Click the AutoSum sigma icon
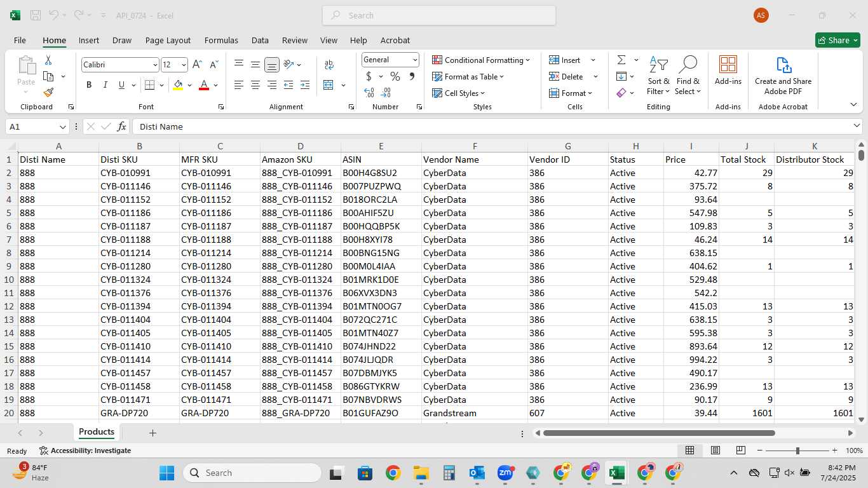The width and height of the screenshot is (868, 488). (621, 60)
